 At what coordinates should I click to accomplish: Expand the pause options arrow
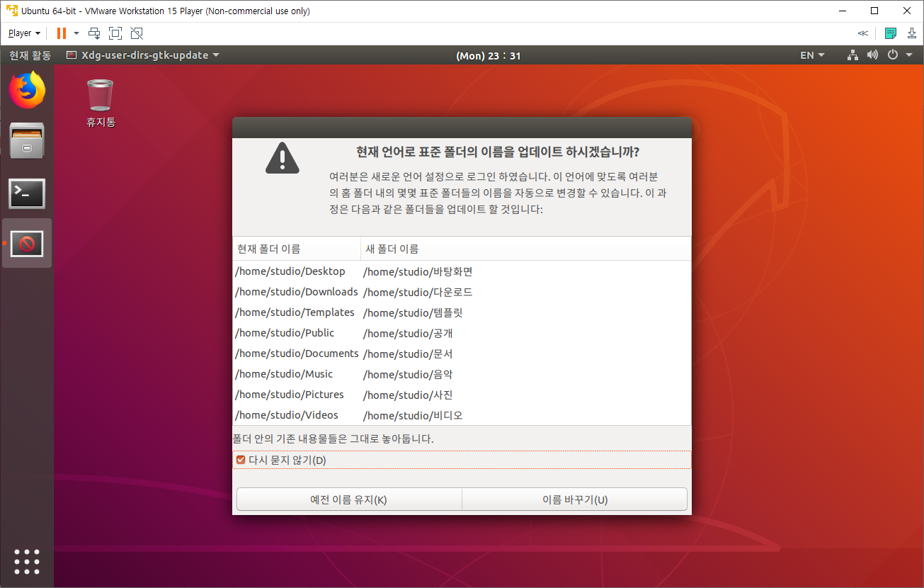76,33
